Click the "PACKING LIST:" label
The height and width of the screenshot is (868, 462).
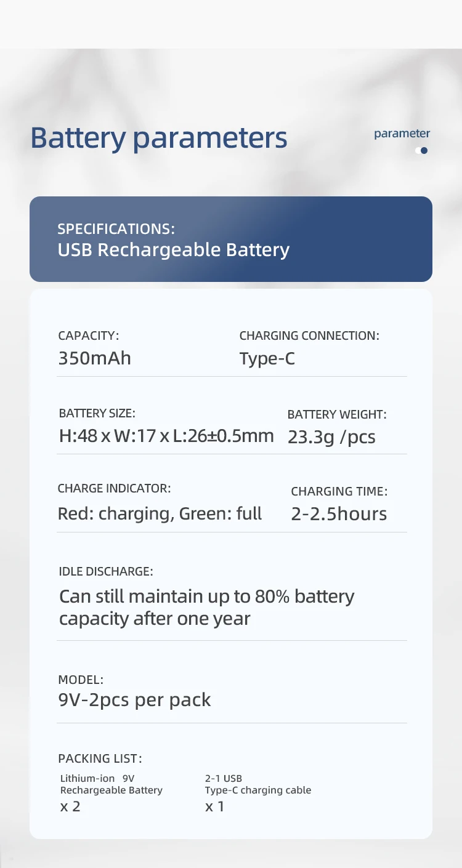click(100, 758)
